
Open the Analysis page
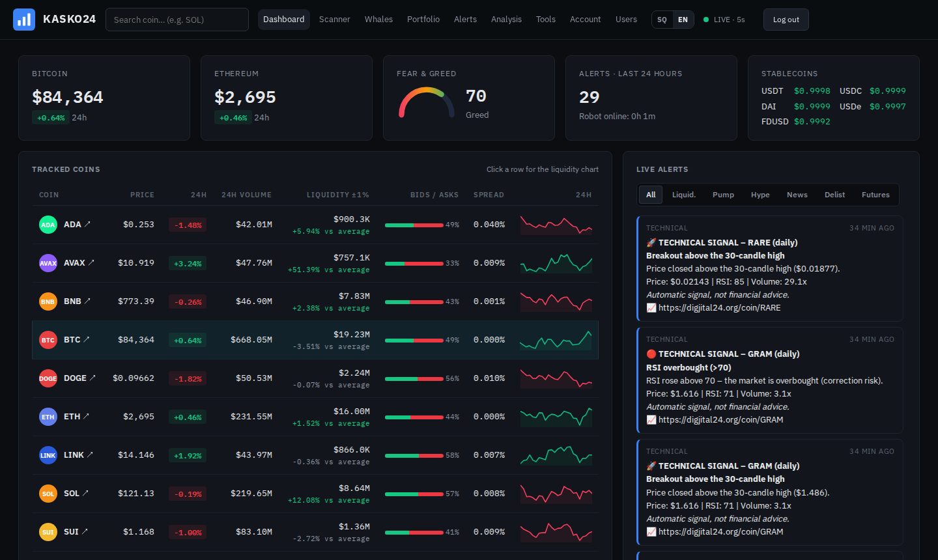click(506, 20)
